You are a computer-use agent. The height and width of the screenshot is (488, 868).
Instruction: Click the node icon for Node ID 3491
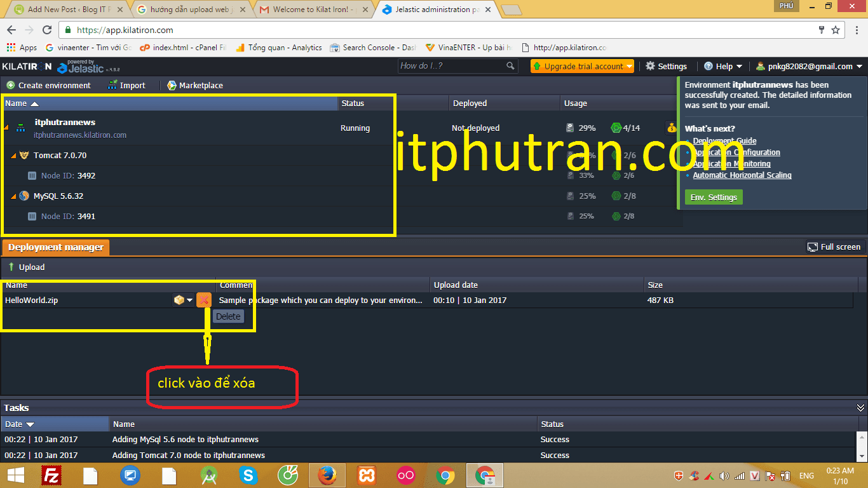pyautogui.click(x=32, y=216)
